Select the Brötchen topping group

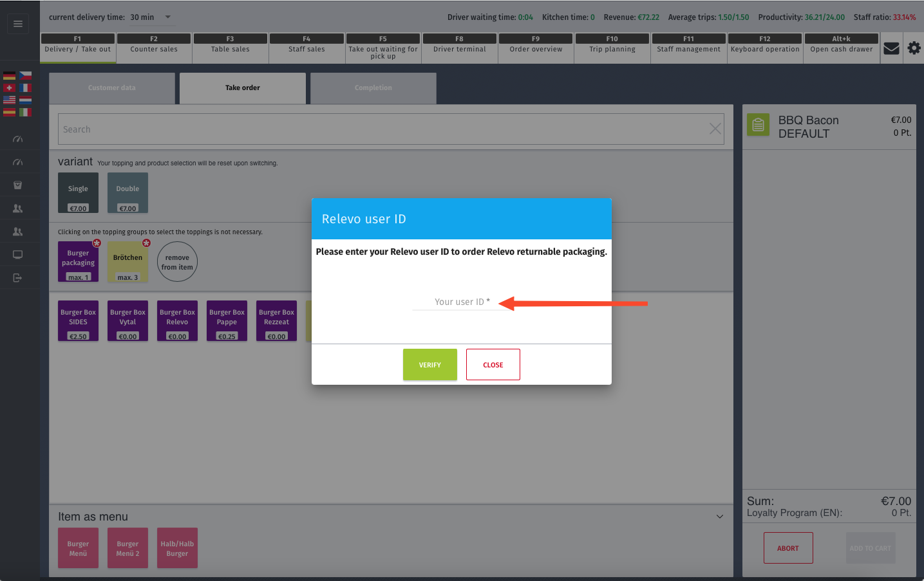(127, 261)
